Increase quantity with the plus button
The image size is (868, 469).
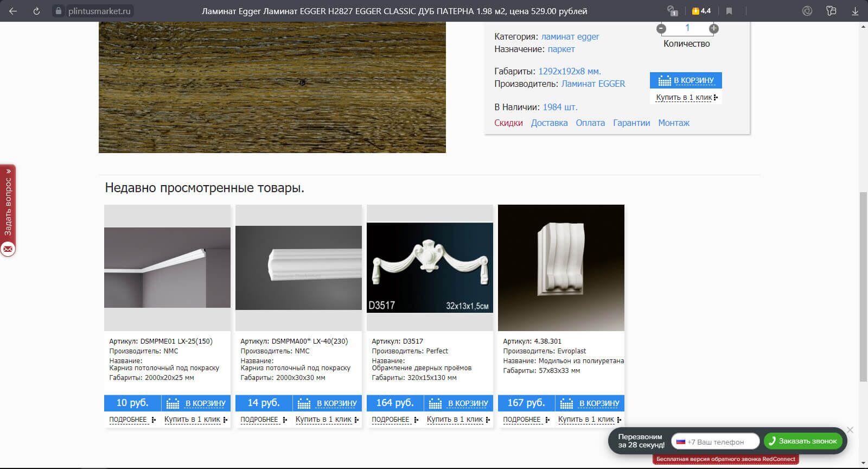(x=714, y=28)
